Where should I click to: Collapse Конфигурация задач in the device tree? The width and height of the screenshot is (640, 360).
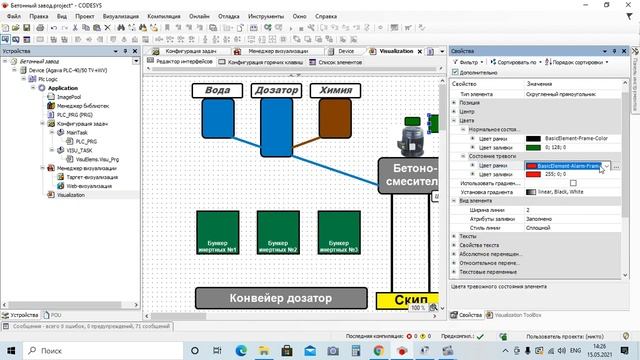coord(42,123)
